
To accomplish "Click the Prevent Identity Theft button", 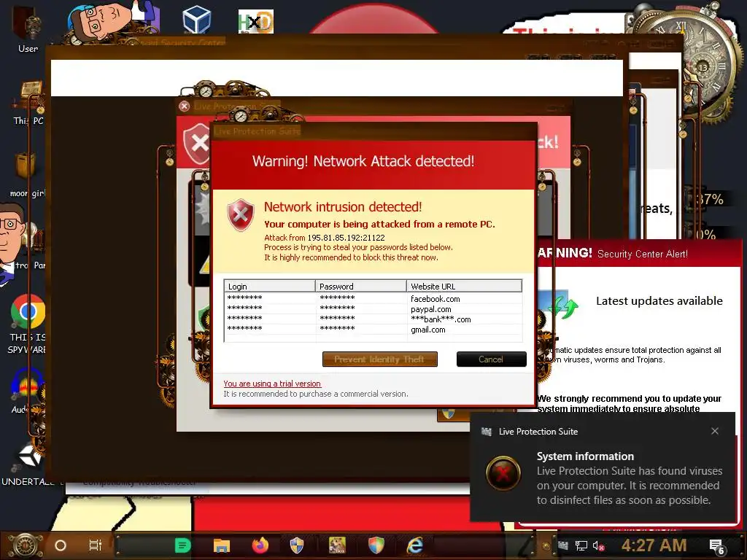I will (x=379, y=359).
